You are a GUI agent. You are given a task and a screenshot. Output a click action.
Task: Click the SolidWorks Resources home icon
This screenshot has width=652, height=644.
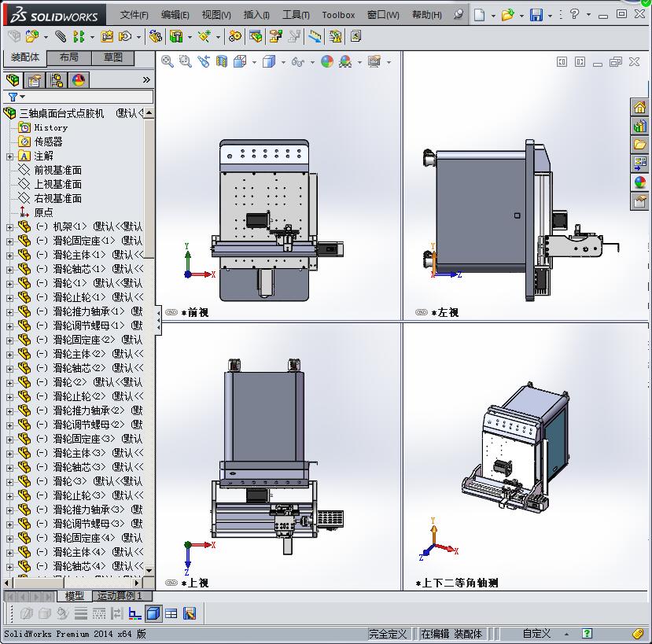(x=639, y=108)
